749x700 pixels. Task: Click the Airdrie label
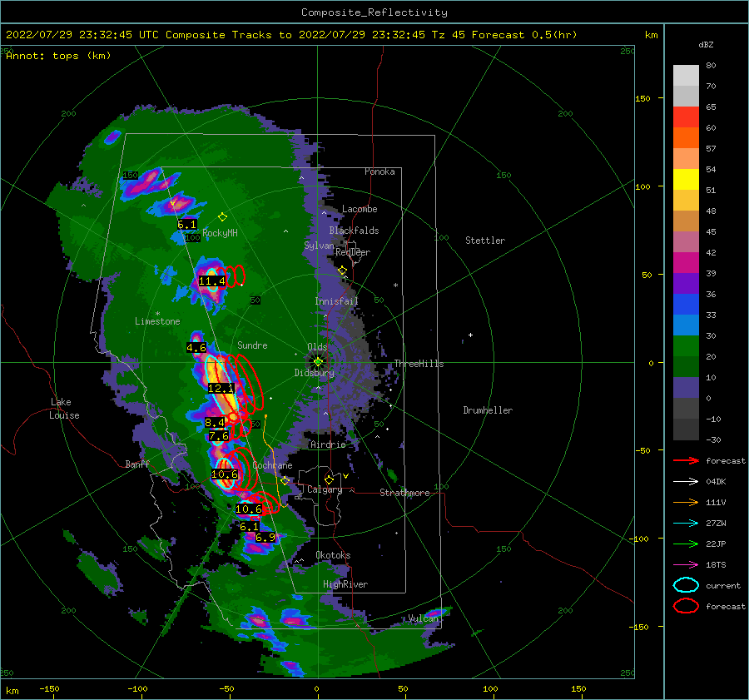(328, 444)
